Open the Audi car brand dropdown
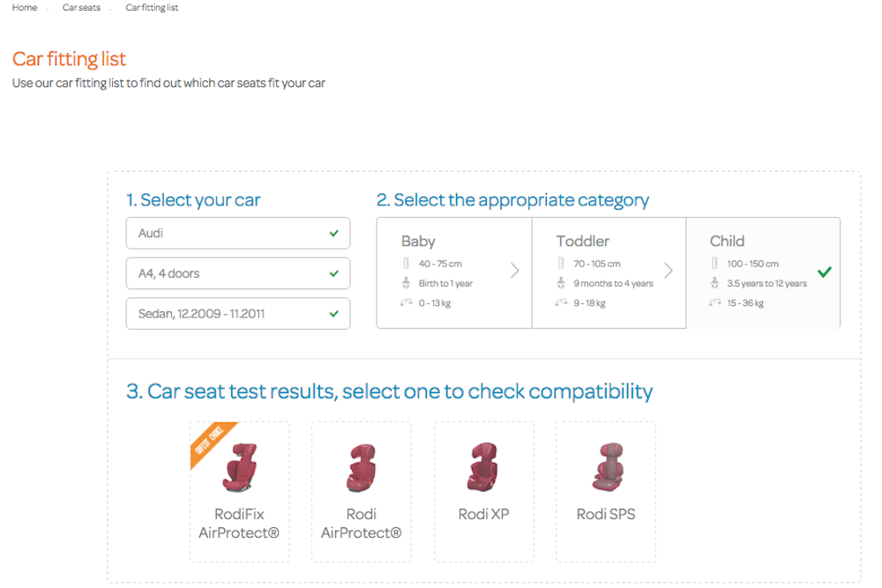This screenshot has height=588, width=882. tap(238, 234)
